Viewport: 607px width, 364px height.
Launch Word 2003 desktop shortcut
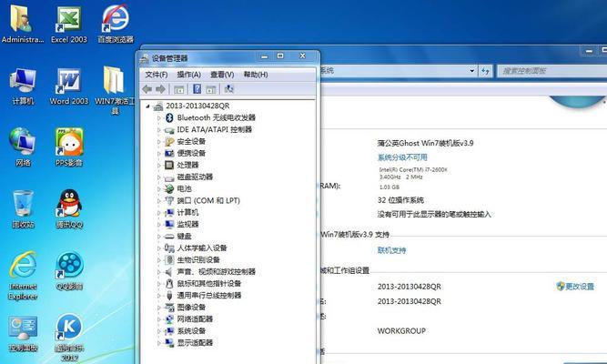coord(69,86)
